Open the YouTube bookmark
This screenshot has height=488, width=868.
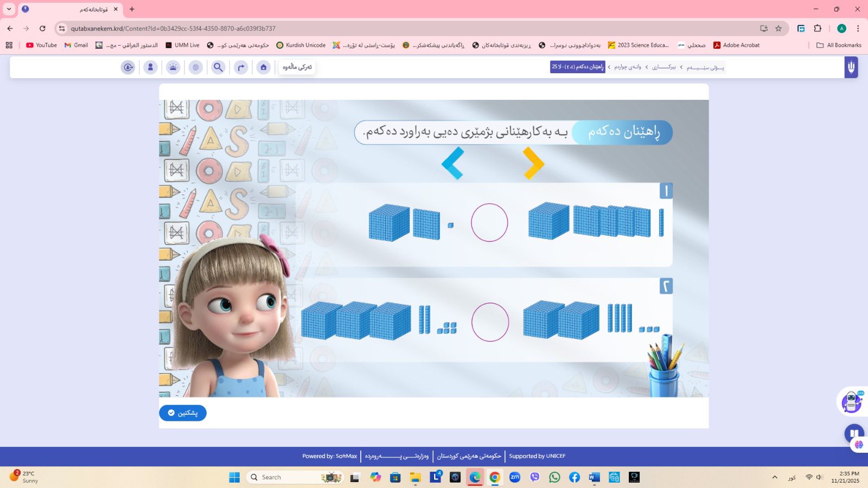point(41,45)
